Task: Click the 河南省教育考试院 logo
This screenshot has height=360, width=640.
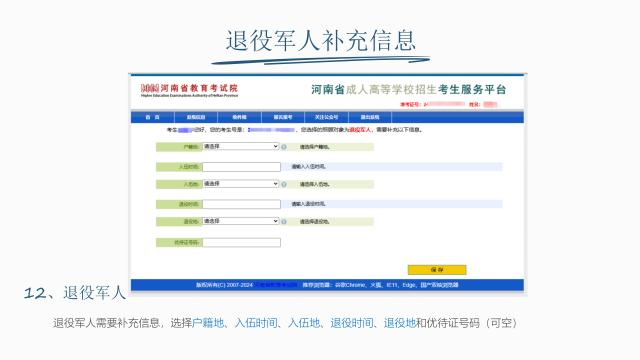Action: 189,90
